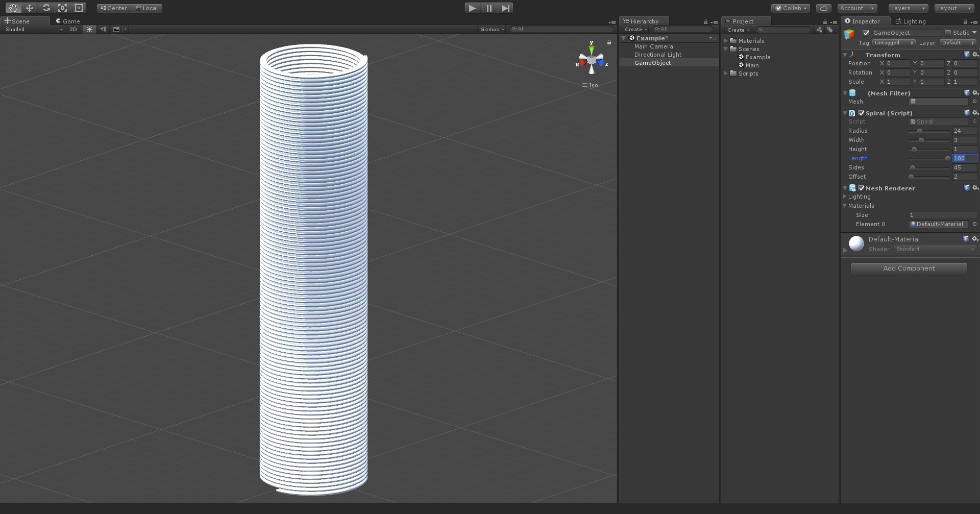Switch to the Lighting tab
The width and height of the screenshot is (980, 514).
(x=911, y=21)
